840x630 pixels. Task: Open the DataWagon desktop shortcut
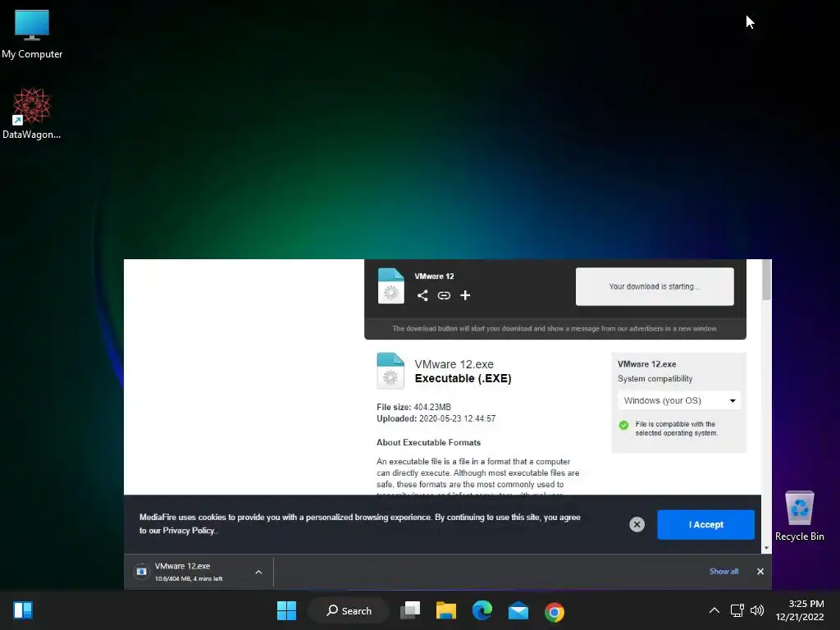coord(32,113)
